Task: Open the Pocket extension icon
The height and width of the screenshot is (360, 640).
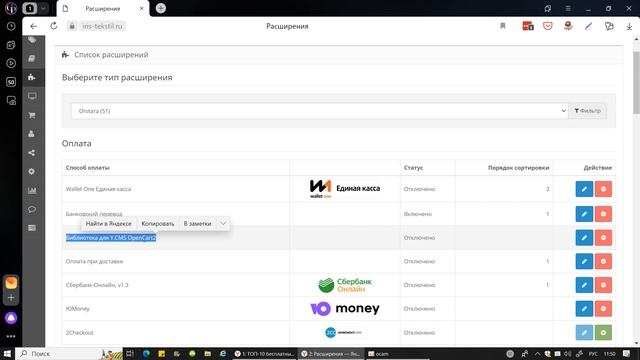Action: coord(547,26)
